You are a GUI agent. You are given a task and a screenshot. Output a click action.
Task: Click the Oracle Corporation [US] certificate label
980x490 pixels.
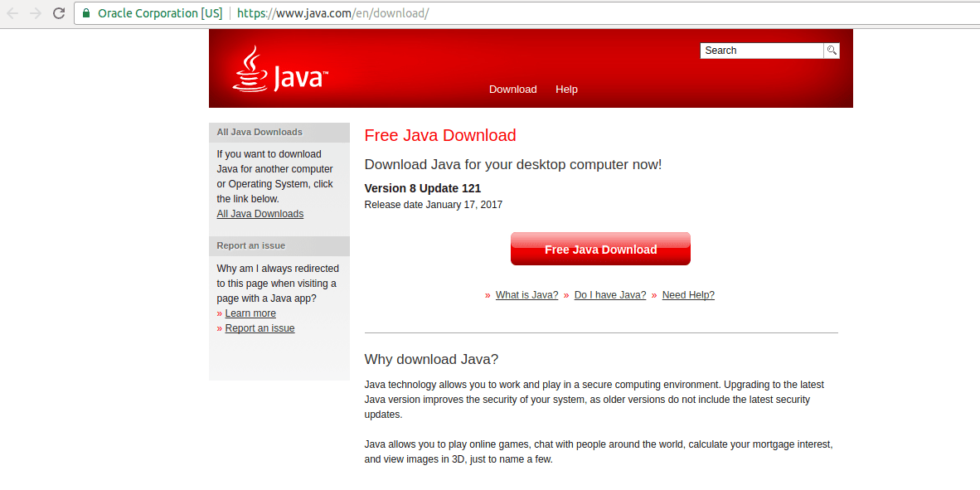[160, 13]
